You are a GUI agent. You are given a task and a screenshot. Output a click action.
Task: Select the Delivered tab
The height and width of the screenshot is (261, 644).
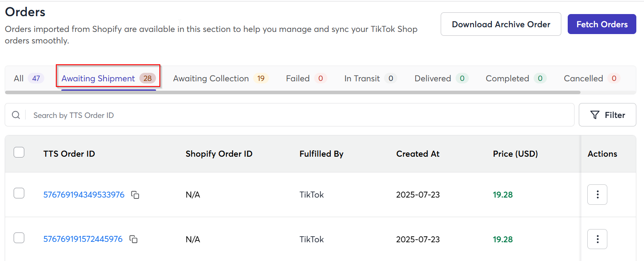(x=442, y=78)
